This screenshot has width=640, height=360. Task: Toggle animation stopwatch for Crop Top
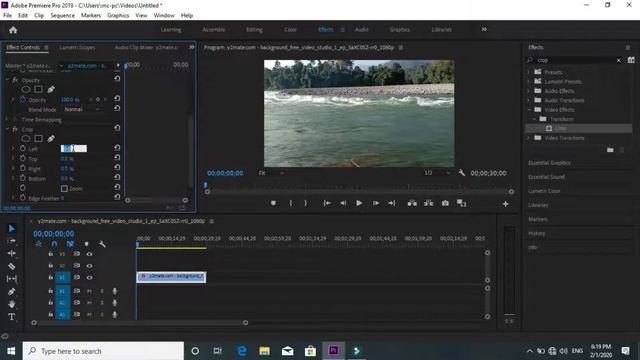[23, 158]
